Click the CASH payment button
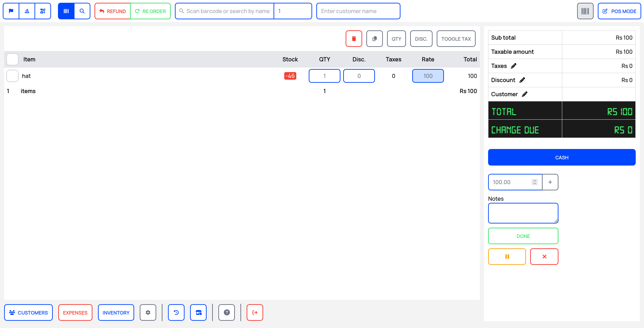The height and width of the screenshot is (328, 644). (x=562, y=157)
